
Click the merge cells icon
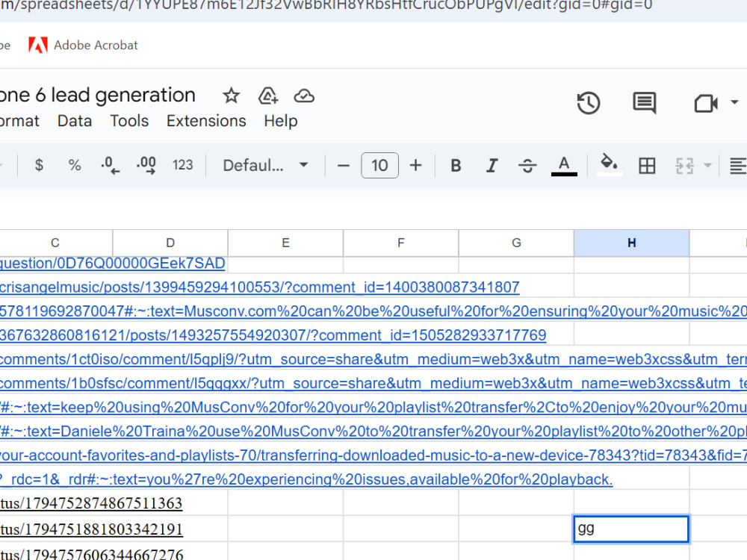click(x=684, y=166)
